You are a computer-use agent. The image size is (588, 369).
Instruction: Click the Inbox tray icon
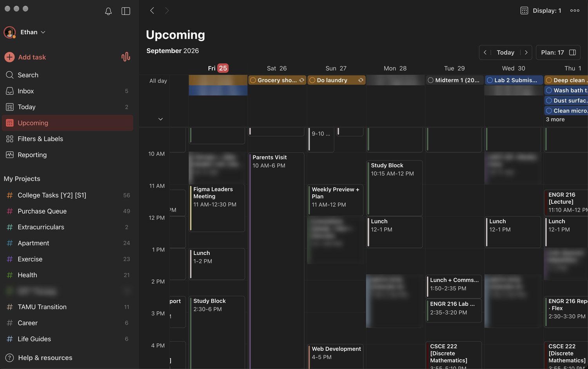pyautogui.click(x=10, y=91)
